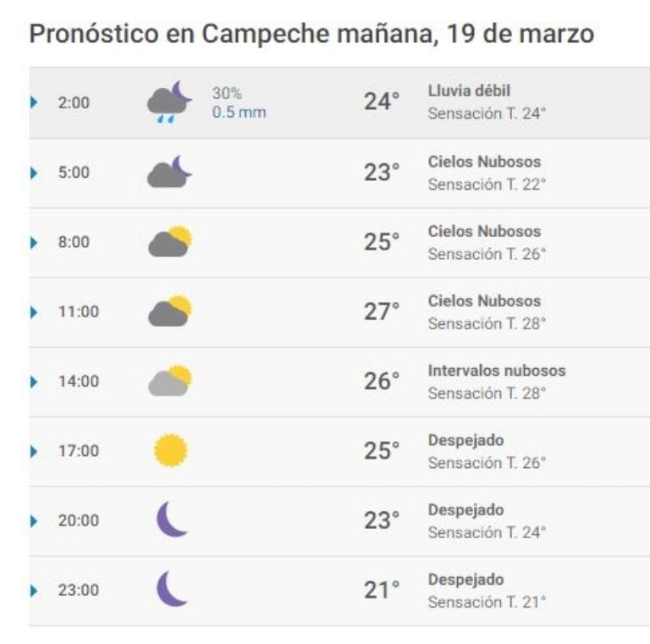This screenshot has height=644, width=650.
Task: Expand the 23:00 forecast row arrow
Action: point(34,591)
